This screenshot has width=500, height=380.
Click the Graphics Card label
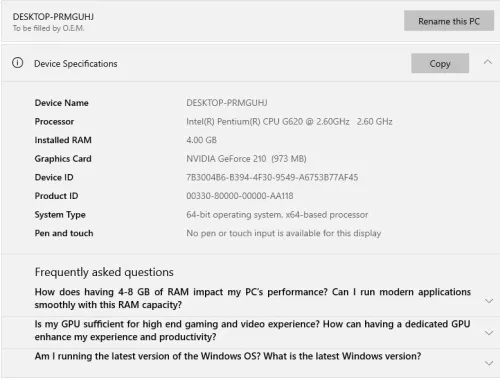[x=63, y=159]
